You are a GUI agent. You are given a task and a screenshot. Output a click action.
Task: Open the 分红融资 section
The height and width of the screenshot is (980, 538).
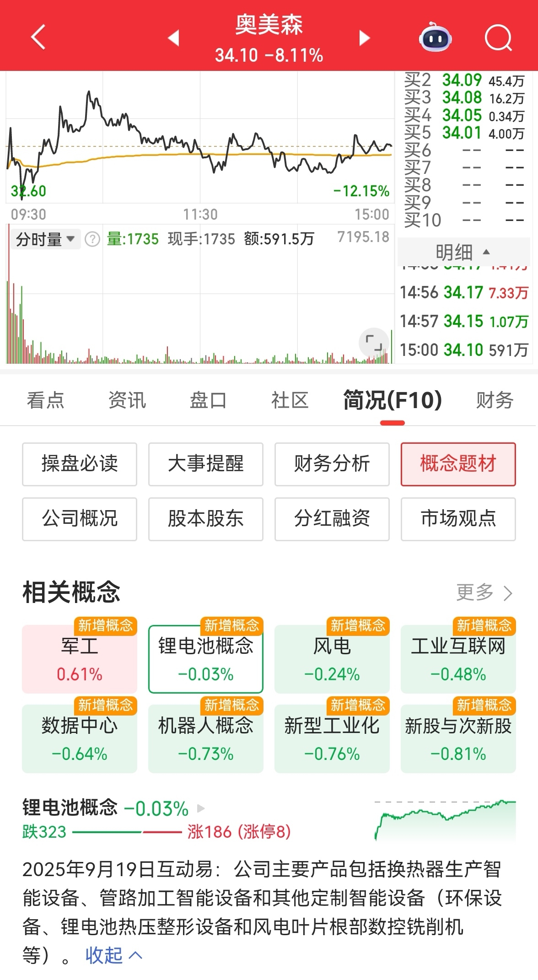coord(332,519)
